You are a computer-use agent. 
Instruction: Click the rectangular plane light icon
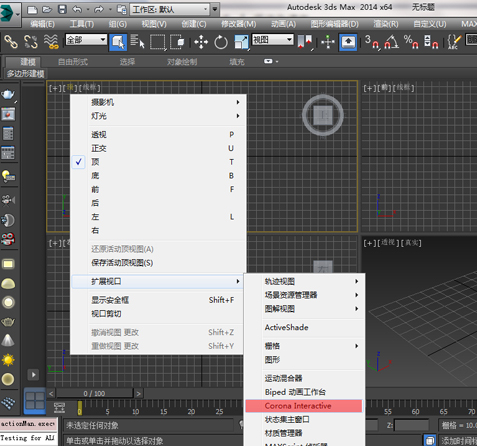[x=8, y=264]
